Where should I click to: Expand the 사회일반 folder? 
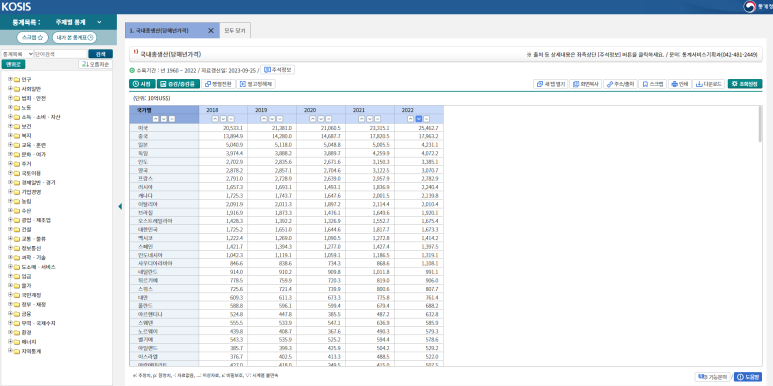[10, 89]
